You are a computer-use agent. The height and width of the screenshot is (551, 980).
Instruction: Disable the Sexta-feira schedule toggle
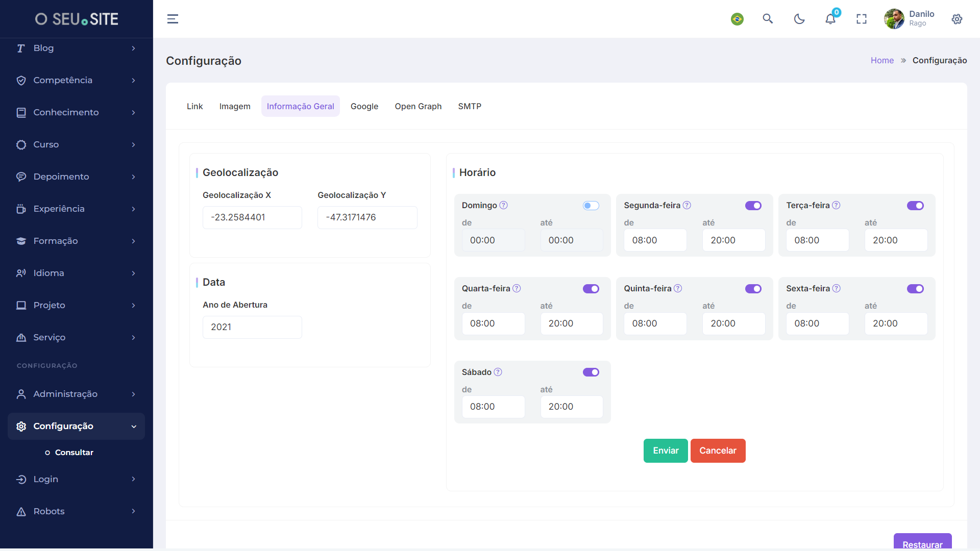tap(915, 289)
